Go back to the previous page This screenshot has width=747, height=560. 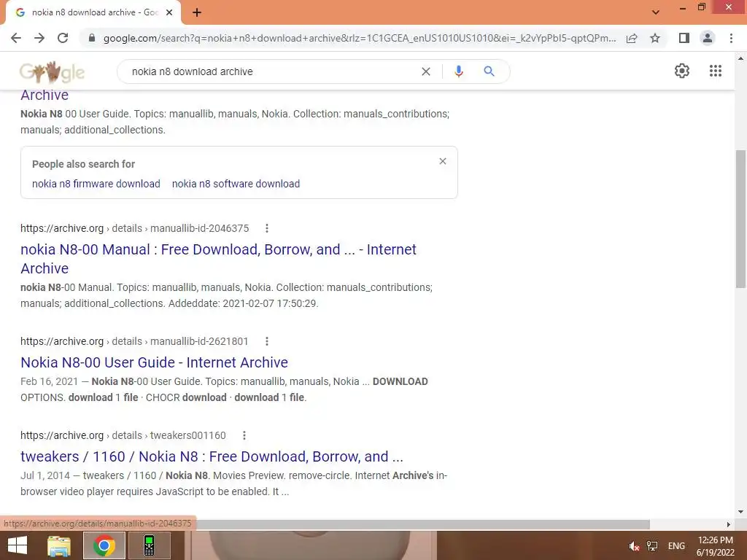coord(16,38)
